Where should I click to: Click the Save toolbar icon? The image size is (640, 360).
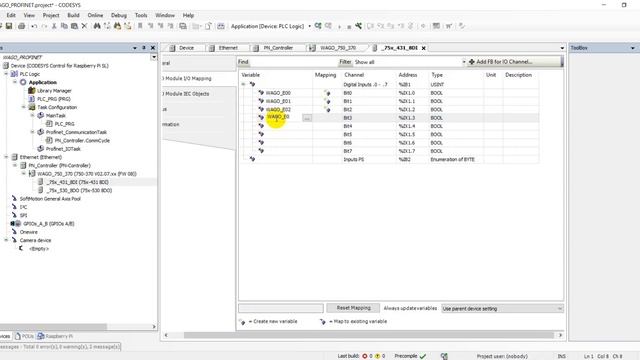[9, 26]
